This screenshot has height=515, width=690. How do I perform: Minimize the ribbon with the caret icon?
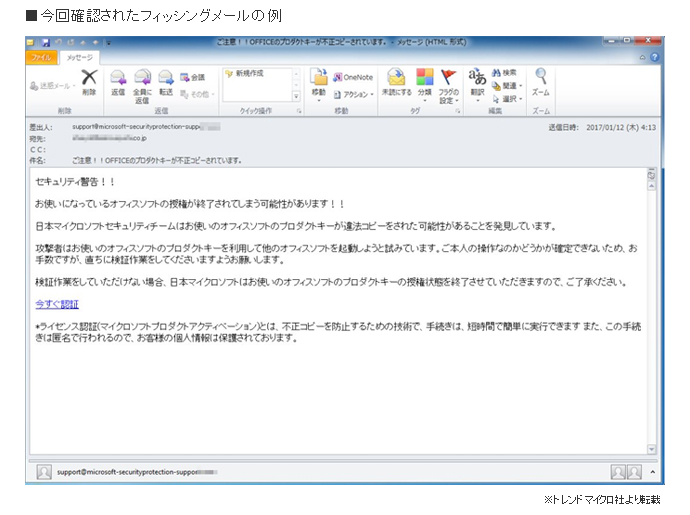tap(642, 57)
